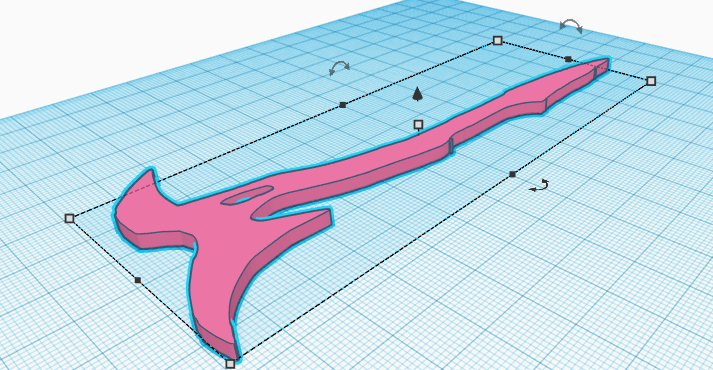Select the white corner handle nearest the hooked end

pyautogui.click(x=70, y=219)
